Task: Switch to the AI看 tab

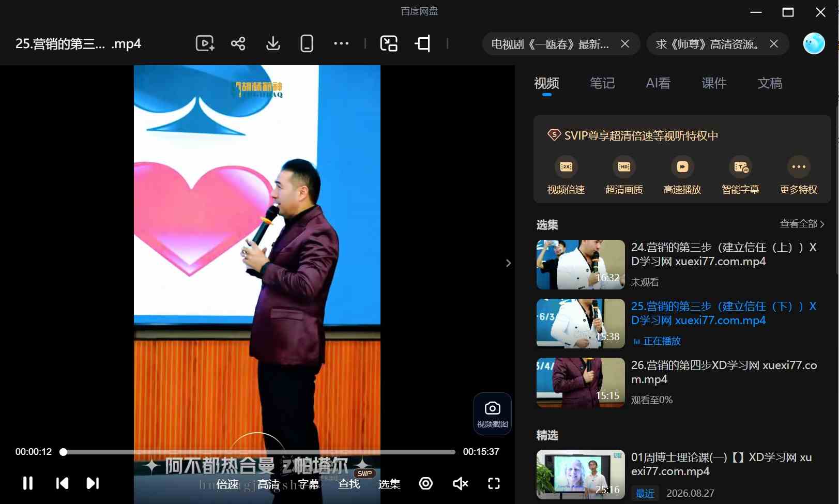Action: (x=658, y=83)
